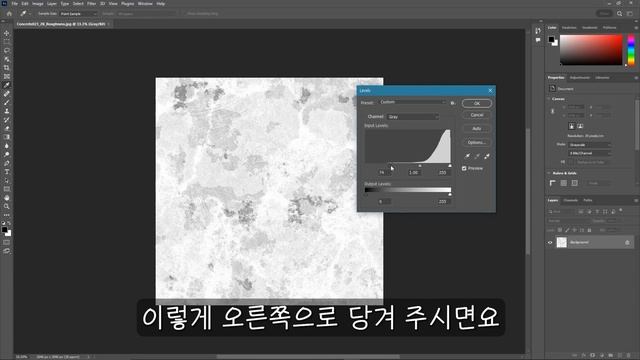Collapse the Canvas section in Properties

(x=549, y=99)
